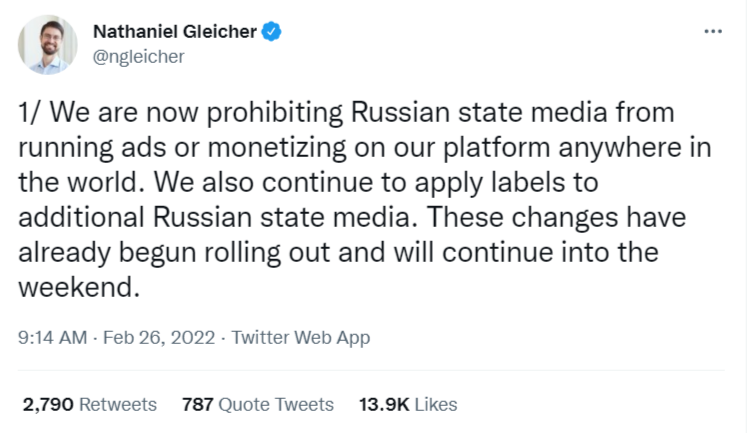Viewport: 747px width, 433px height.
Task: Open the @ngleicher handle link
Action: 138,57
